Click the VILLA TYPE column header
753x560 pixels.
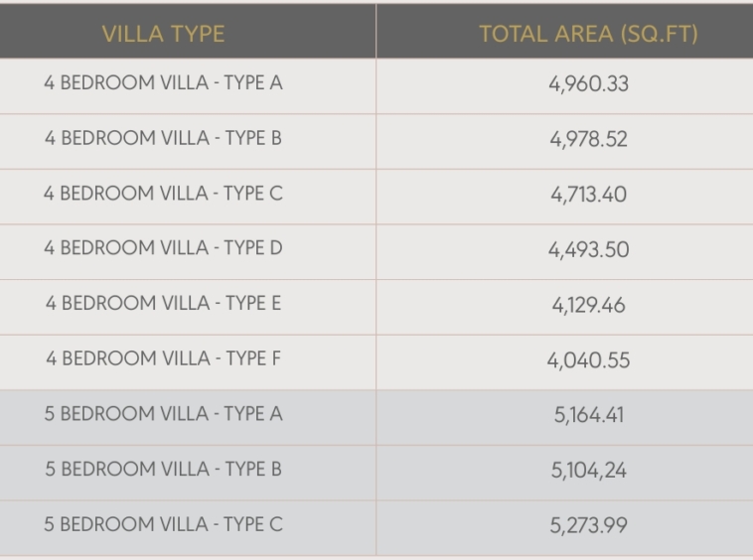[x=163, y=34]
